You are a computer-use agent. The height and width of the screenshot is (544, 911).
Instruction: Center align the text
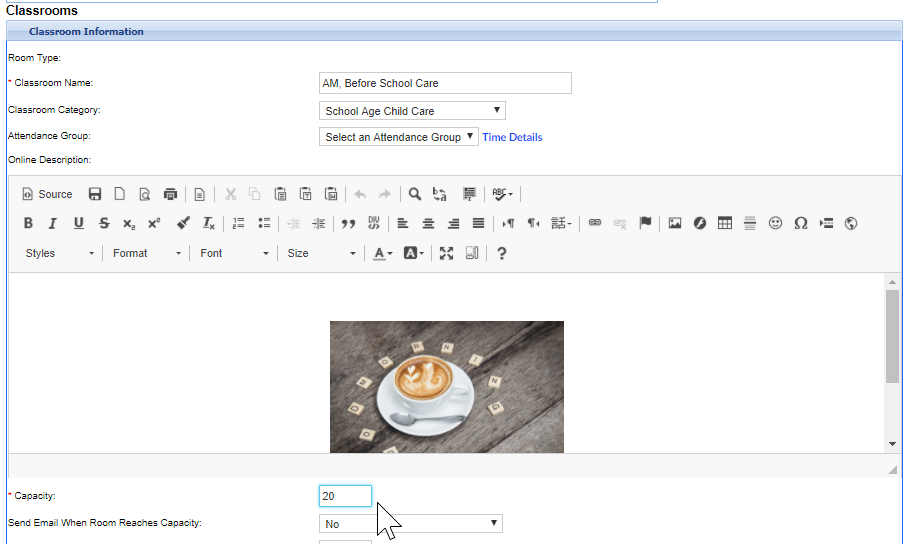pyautogui.click(x=428, y=223)
